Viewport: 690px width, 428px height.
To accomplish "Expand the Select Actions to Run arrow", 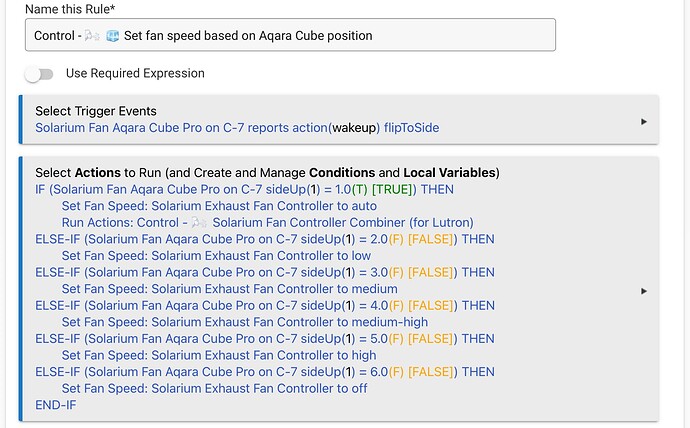I will click(x=644, y=291).
